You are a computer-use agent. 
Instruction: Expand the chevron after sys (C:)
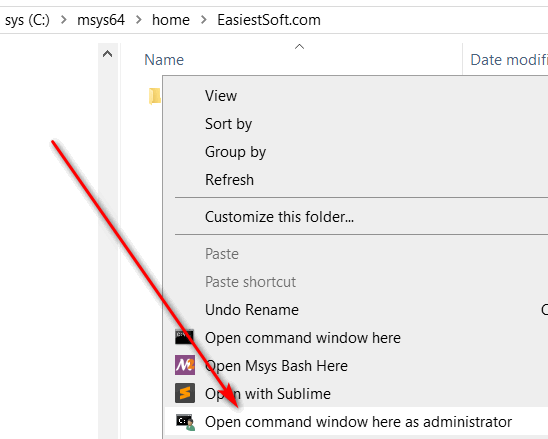(64, 20)
